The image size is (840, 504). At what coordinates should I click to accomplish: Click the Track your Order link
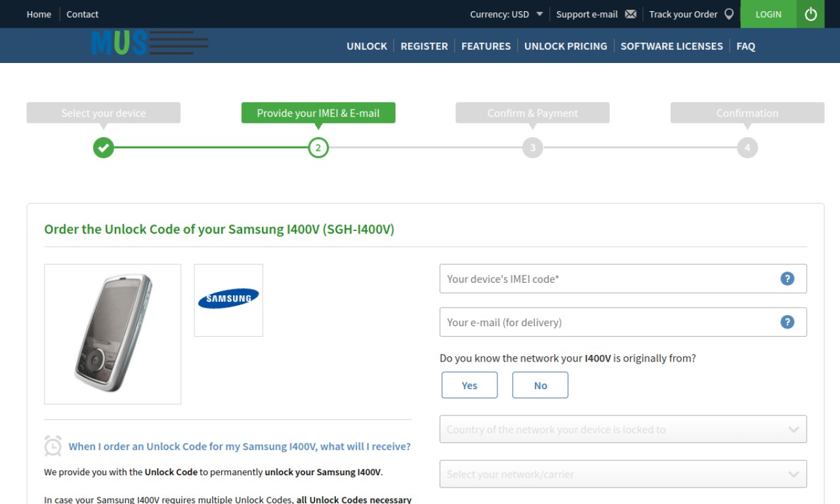tap(683, 14)
